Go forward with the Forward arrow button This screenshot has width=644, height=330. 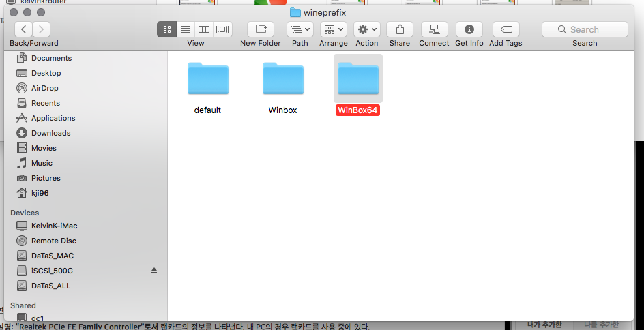[41, 29]
